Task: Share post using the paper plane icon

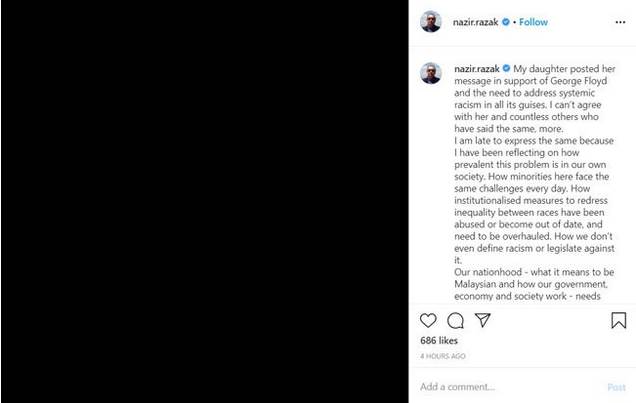Action: 483,320
